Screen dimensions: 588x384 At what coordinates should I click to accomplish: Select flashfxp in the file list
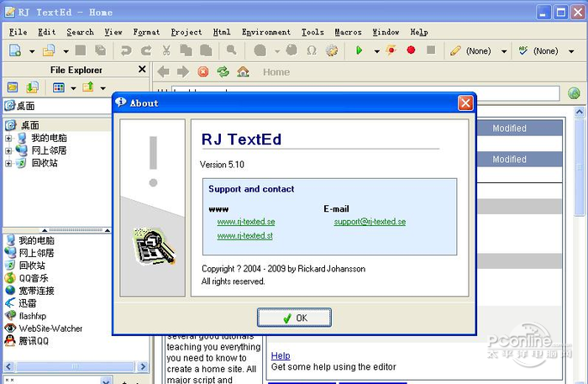coord(33,316)
